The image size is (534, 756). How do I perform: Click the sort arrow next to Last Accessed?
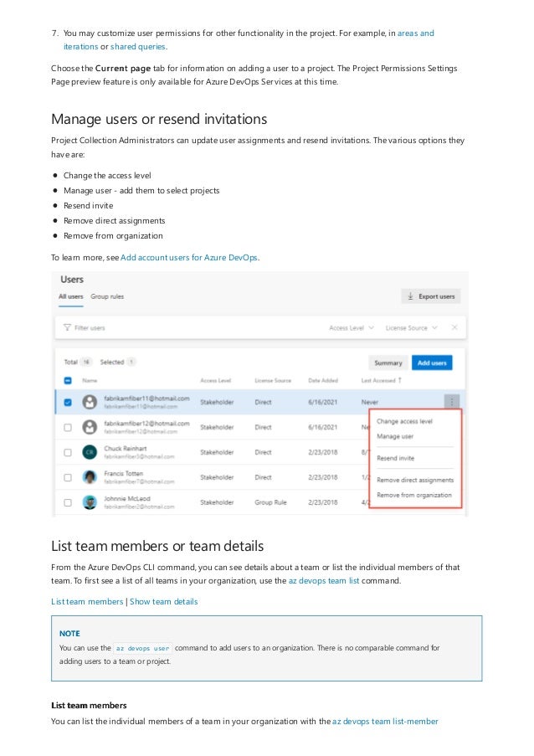coord(399,380)
